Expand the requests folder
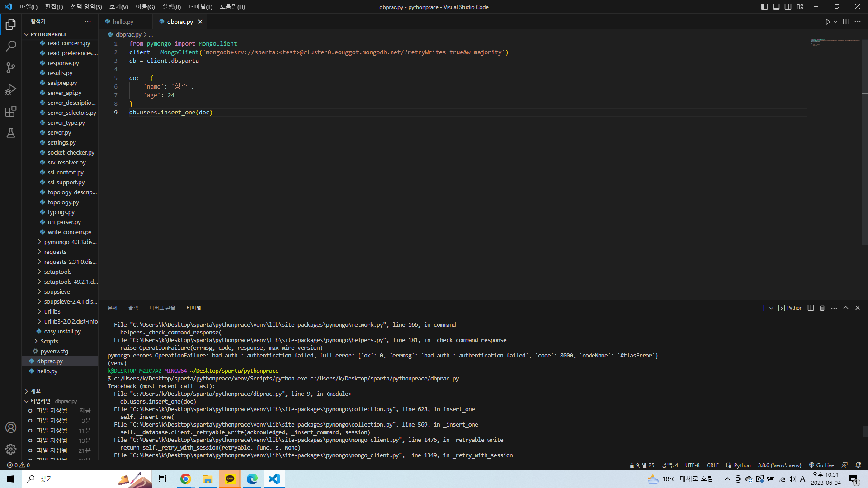The width and height of the screenshot is (868, 488). pos(60,252)
